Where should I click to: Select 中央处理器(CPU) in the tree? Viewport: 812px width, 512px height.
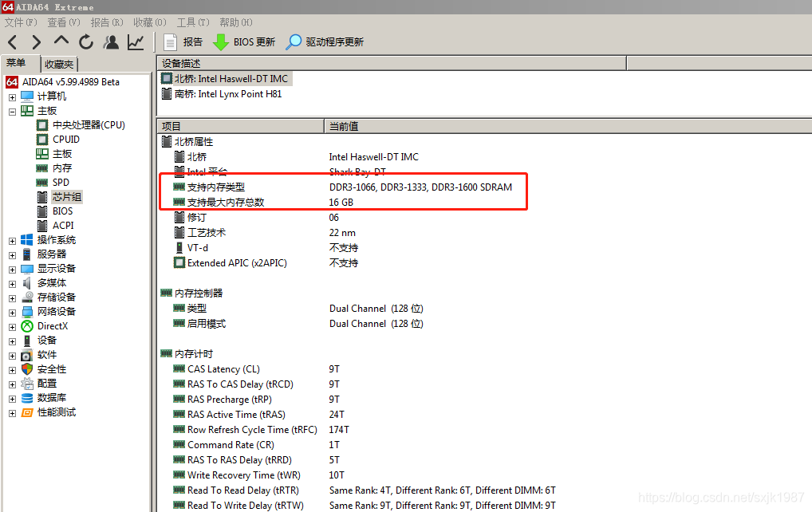pos(89,124)
